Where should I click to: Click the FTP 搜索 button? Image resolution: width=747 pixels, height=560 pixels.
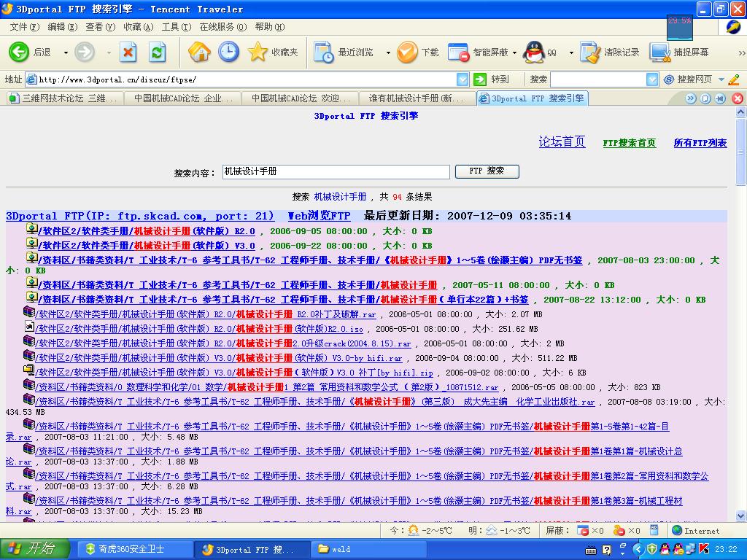pos(487,171)
